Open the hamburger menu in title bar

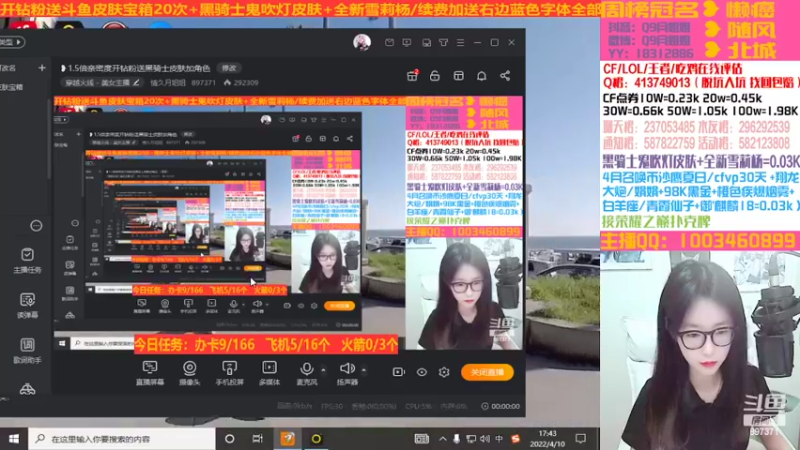[x=460, y=42]
